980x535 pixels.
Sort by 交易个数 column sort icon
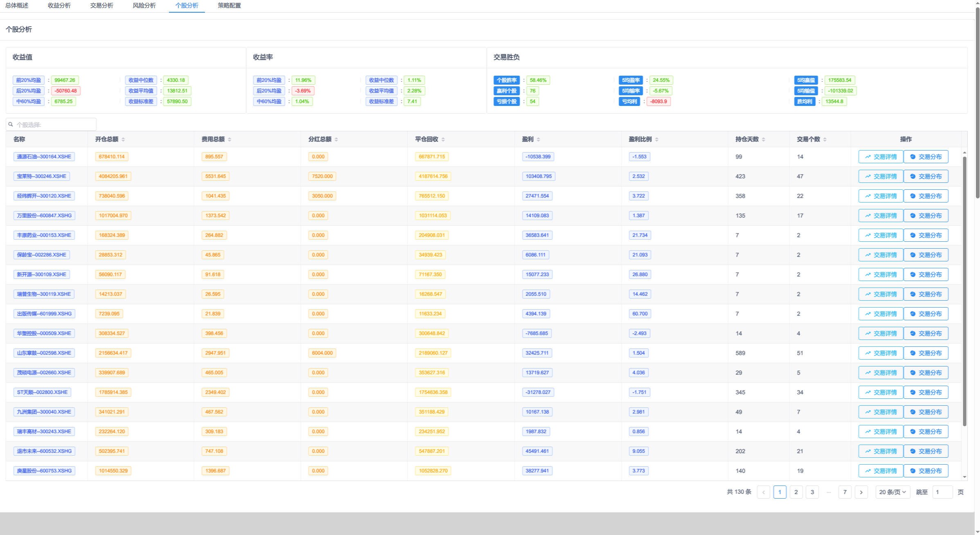pyautogui.click(x=825, y=139)
